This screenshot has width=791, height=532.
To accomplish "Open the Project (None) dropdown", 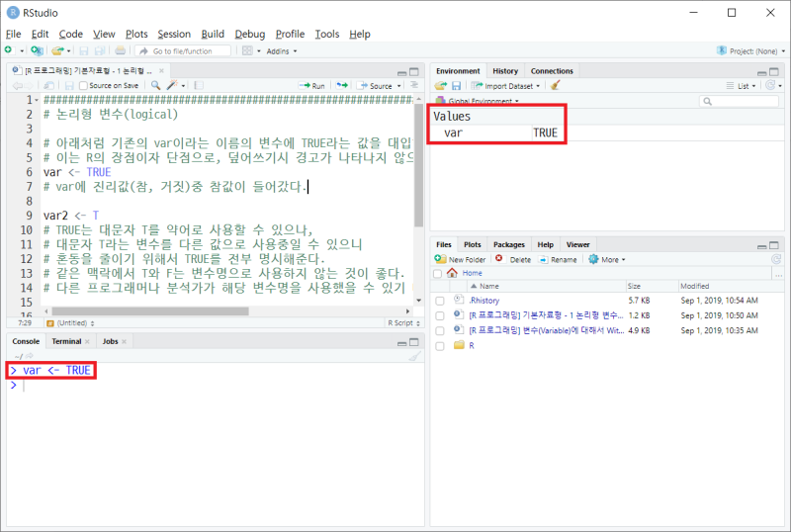I will coord(750,51).
